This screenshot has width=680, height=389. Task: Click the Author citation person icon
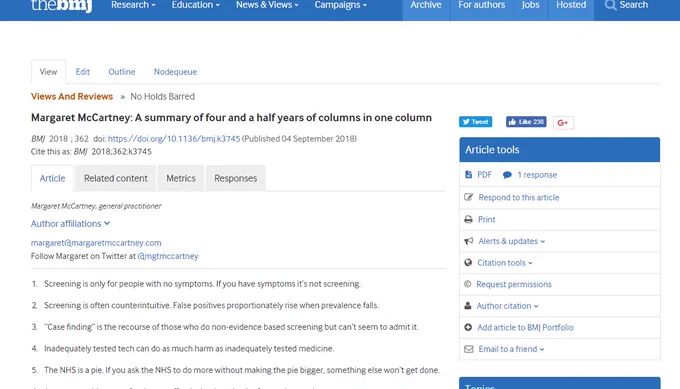pos(468,306)
